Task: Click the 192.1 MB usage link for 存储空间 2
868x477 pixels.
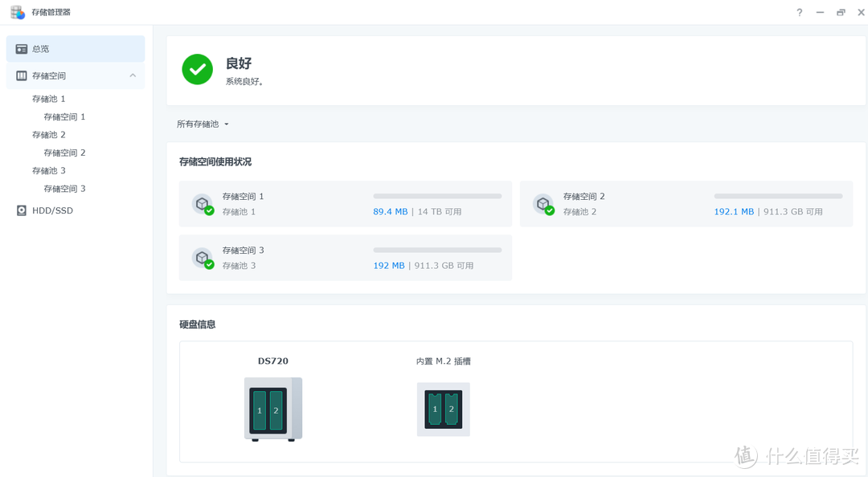Action: (733, 211)
